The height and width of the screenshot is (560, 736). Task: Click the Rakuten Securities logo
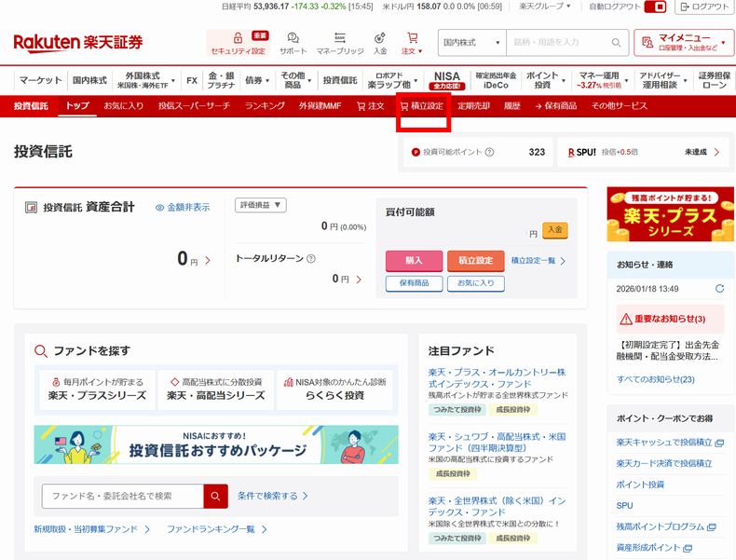pyautogui.click(x=78, y=43)
